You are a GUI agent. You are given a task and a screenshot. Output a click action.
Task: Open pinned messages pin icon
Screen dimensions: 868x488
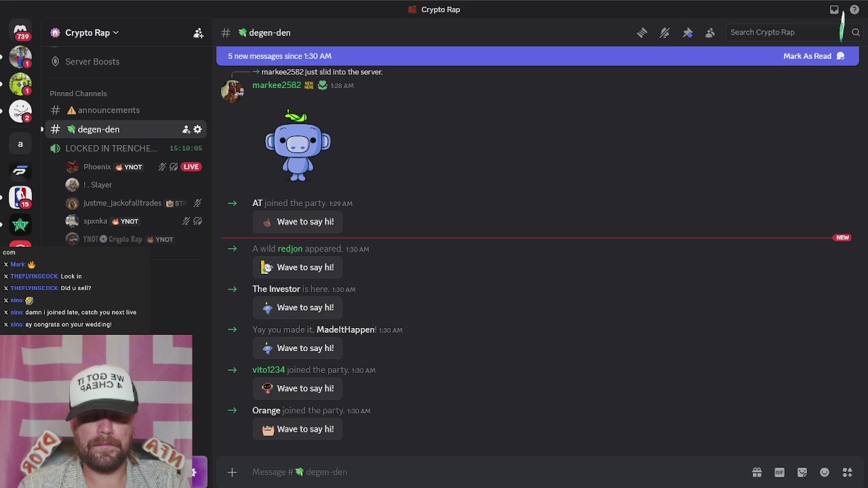tap(687, 33)
